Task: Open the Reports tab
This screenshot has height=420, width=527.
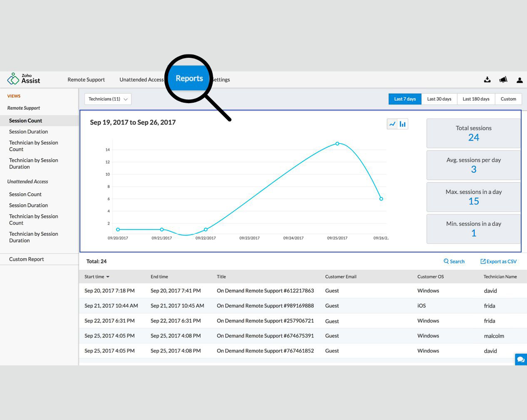Action: 189,78
